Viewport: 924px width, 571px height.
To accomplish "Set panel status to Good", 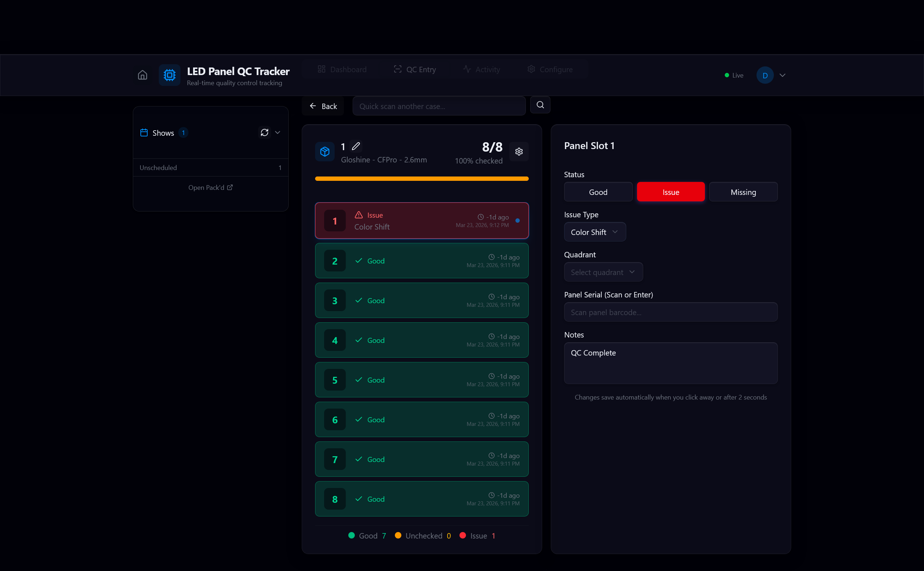I will pyautogui.click(x=598, y=191).
